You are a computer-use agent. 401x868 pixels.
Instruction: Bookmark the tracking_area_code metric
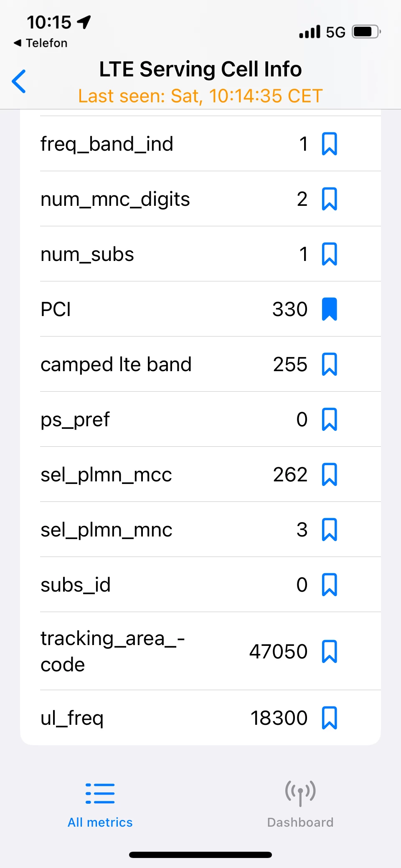pos(329,651)
